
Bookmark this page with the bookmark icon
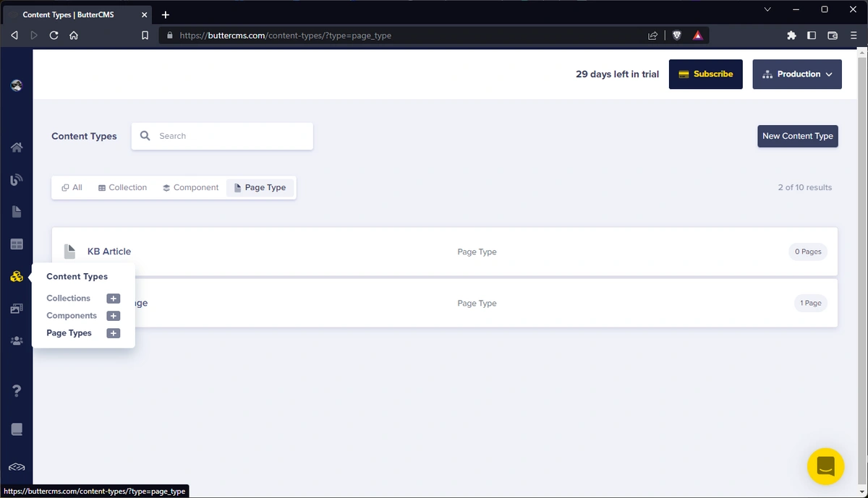pyautogui.click(x=145, y=35)
